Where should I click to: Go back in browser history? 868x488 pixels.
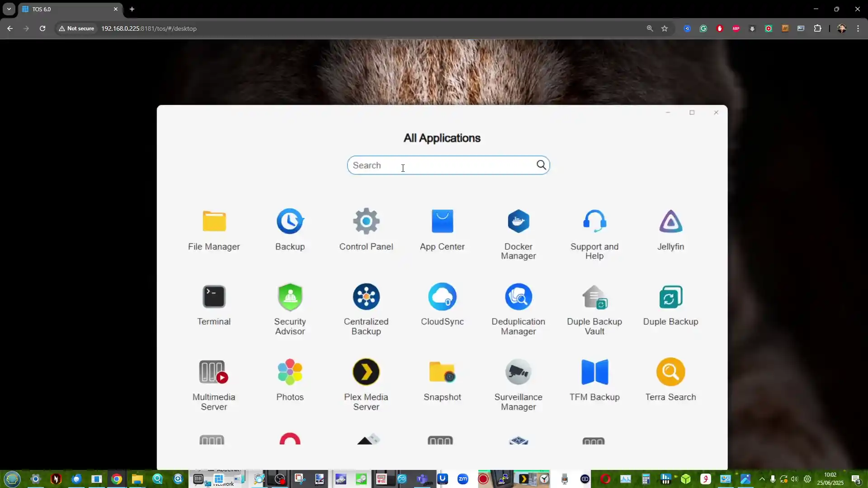coord(10,28)
